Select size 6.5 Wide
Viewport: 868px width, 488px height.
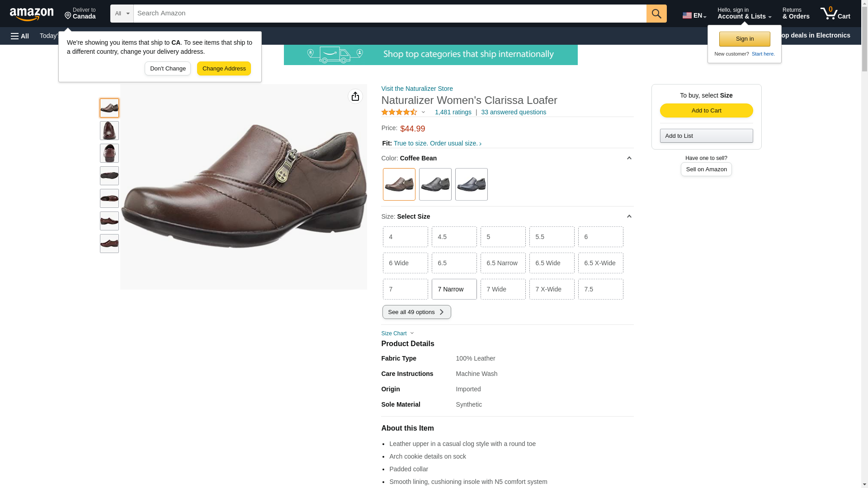tap(552, 263)
